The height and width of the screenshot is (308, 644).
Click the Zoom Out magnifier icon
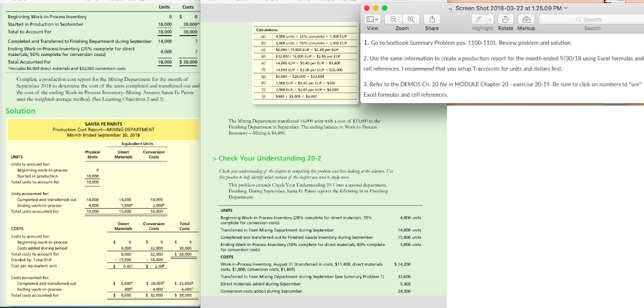(394, 19)
